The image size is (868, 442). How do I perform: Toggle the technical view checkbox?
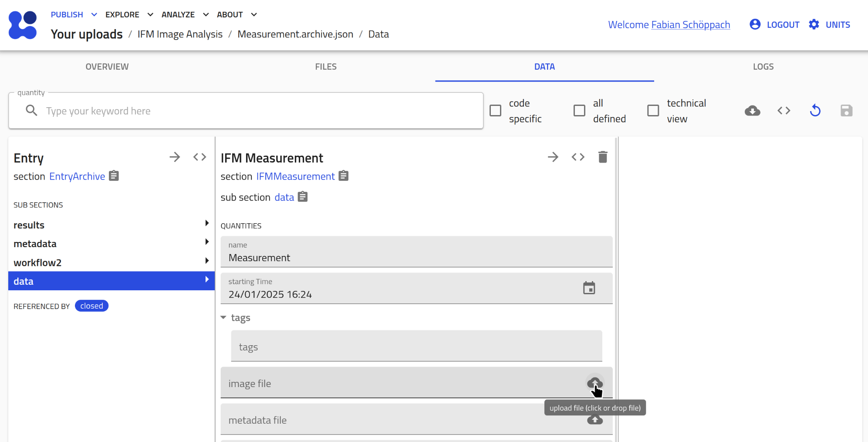point(653,111)
